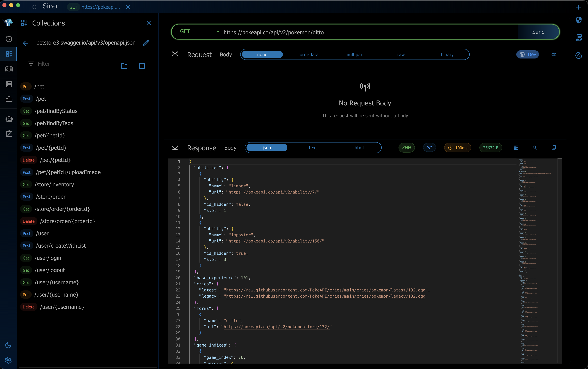588x369 pixels.
Task: Click the home icon in title bar
Action: point(34,7)
